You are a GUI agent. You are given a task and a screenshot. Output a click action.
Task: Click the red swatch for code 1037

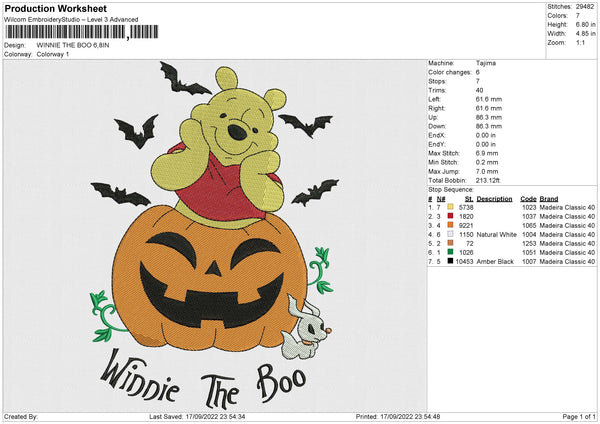tap(450, 216)
